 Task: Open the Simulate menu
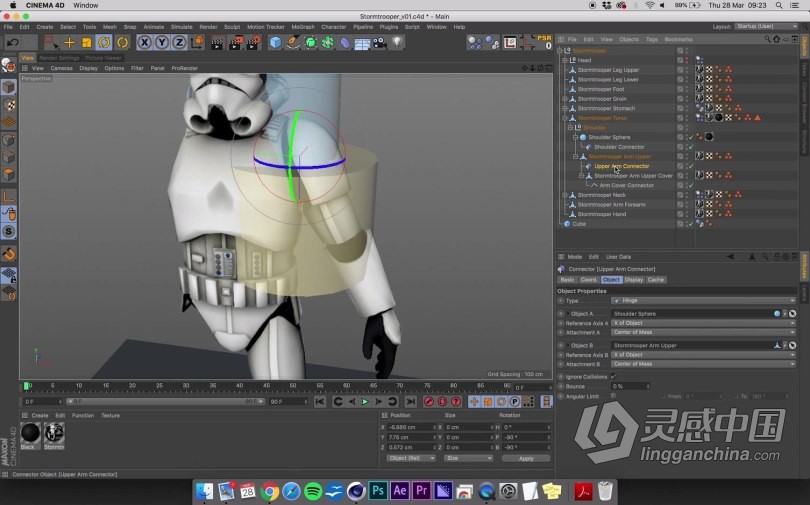coord(181,27)
